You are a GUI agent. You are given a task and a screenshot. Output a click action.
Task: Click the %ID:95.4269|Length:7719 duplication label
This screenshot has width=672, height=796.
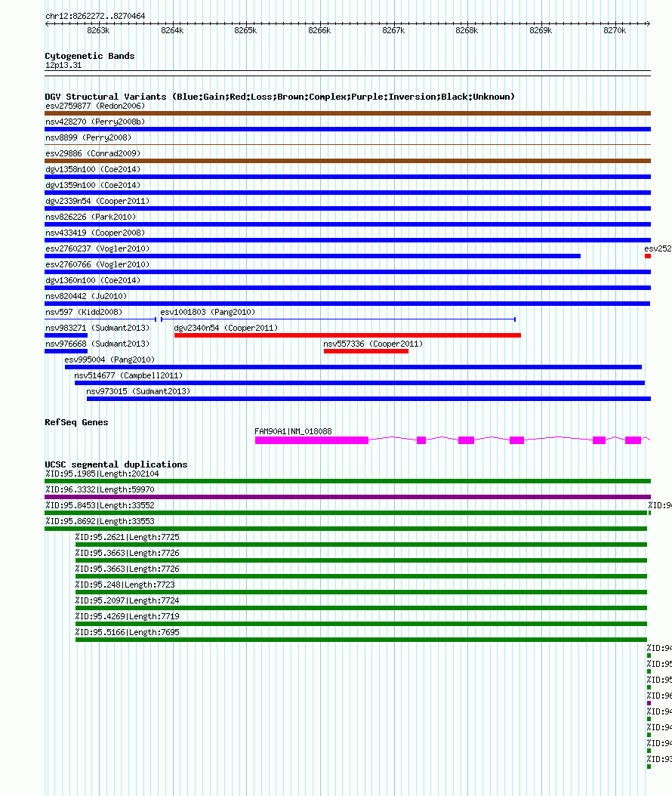click(128, 616)
